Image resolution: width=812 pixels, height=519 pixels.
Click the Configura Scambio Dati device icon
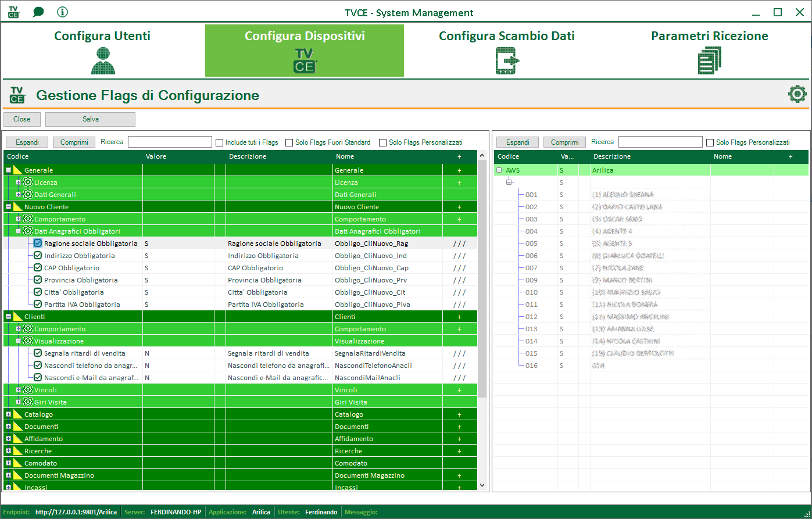tap(506, 60)
